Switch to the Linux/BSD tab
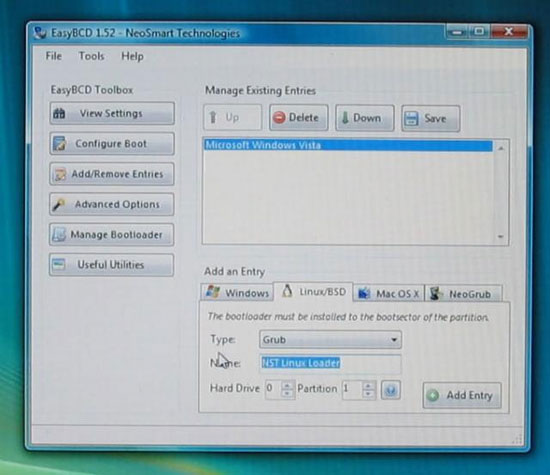The image size is (550, 475). coord(313,292)
